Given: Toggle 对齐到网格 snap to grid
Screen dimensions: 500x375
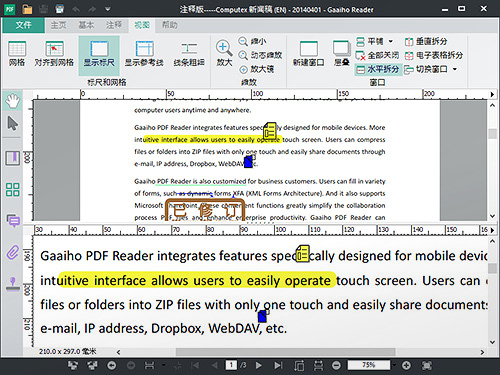Looking at the screenshot, I should (54, 54).
